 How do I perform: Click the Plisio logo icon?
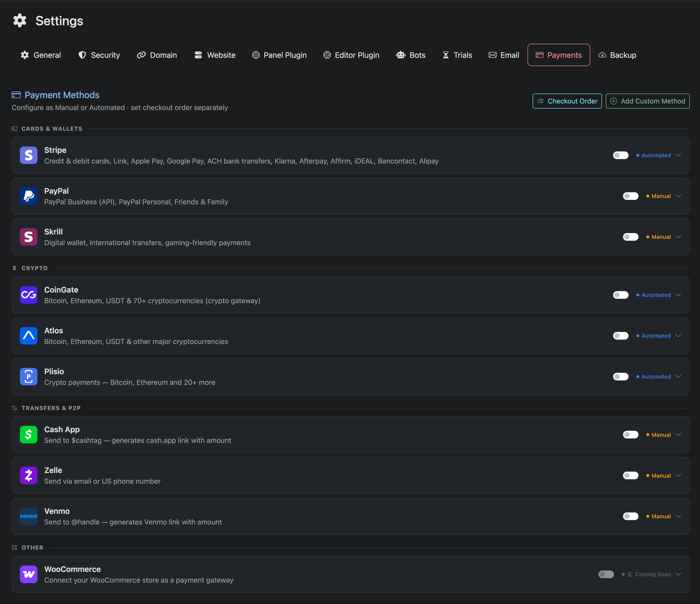pyautogui.click(x=29, y=377)
